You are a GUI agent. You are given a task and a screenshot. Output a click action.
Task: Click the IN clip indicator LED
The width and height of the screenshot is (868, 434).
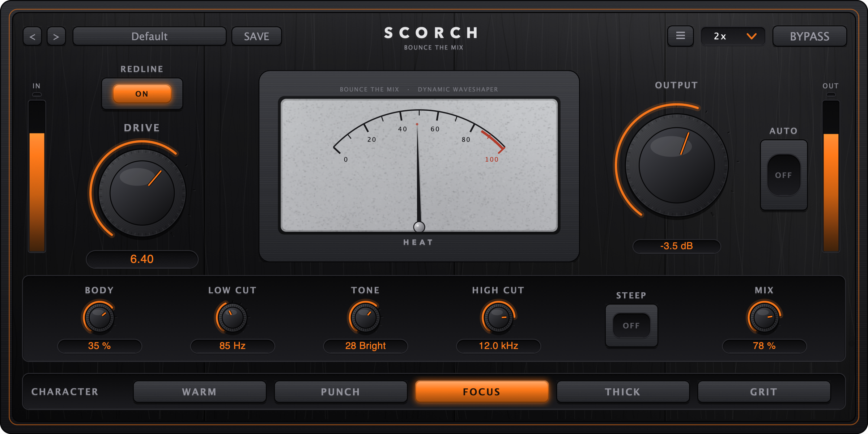point(37,95)
